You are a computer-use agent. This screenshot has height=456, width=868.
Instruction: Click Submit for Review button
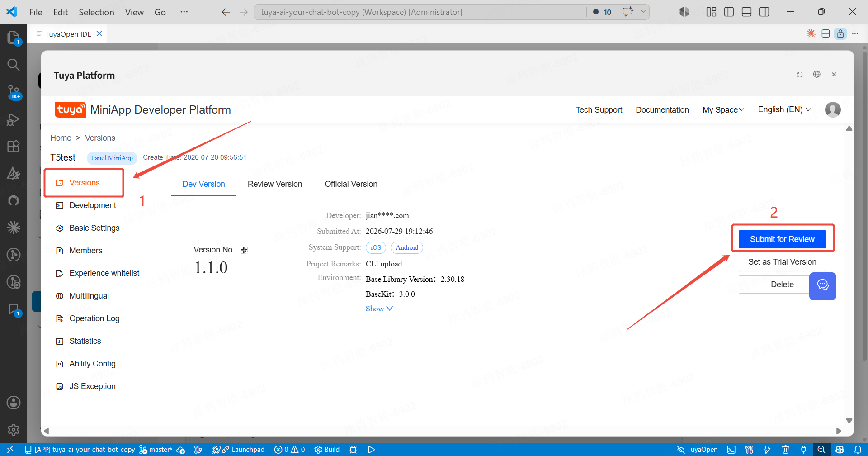pyautogui.click(x=782, y=239)
